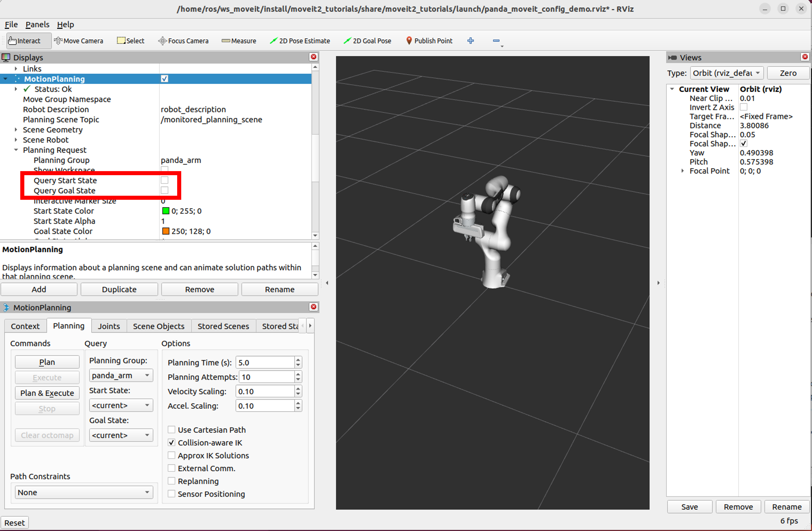The image size is (812, 531).
Task: Toggle Invert Z Axis checkbox
Action: coord(743,107)
